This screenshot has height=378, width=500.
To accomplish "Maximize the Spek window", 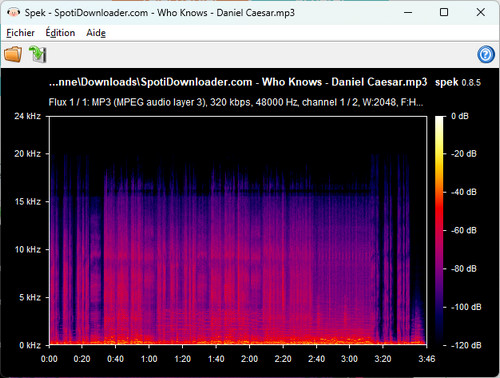I will point(444,13).
